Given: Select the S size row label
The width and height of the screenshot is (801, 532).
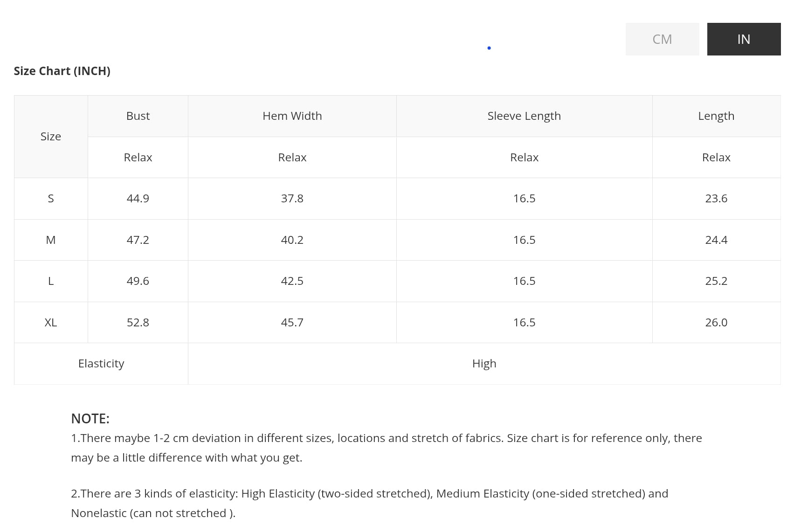Looking at the screenshot, I should [x=51, y=199].
